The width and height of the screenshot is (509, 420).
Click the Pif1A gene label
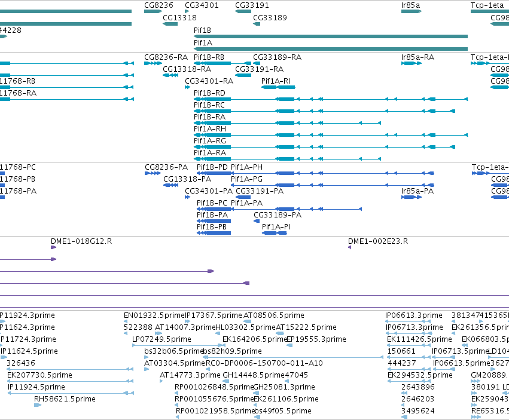[x=203, y=43]
